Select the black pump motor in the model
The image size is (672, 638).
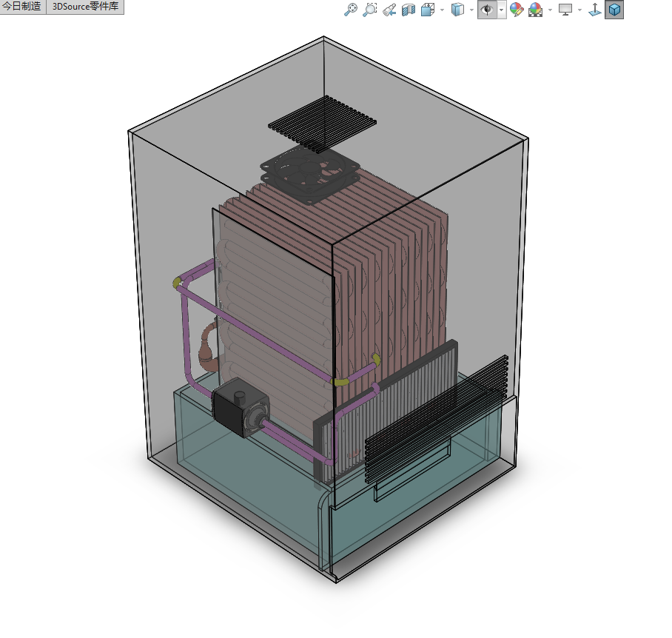click(240, 407)
